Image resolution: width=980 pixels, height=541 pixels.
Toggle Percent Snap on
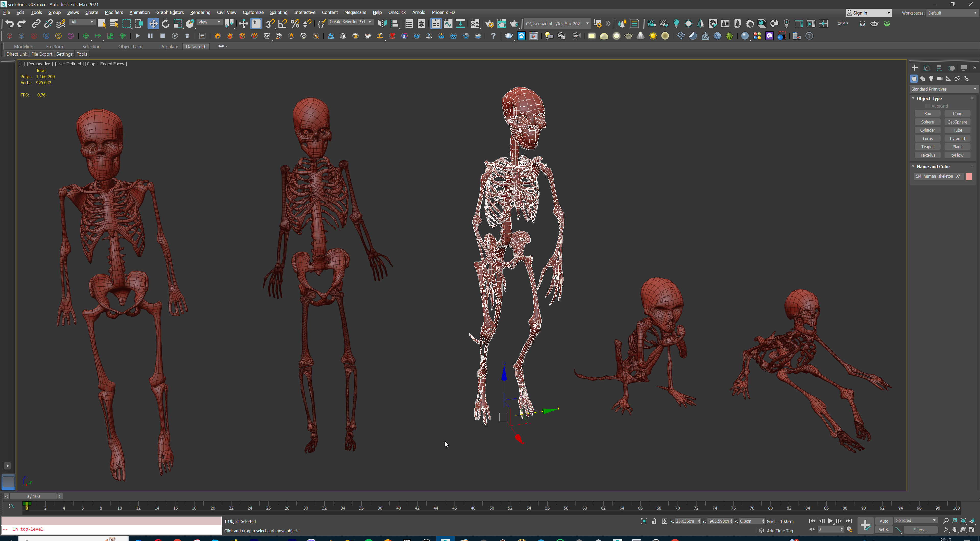(295, 23)
